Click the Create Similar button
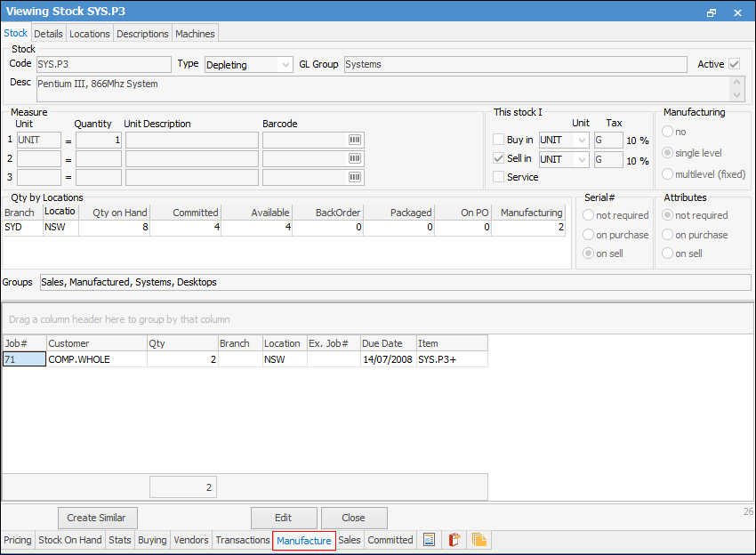This screenshot has width=756, height=555. pos(97,518)
